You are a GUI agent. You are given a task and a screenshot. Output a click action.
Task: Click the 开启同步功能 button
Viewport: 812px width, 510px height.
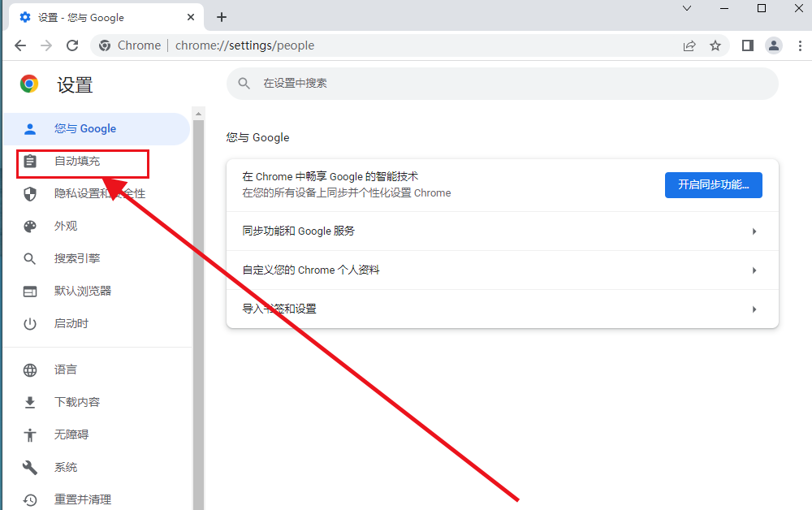(713, 185)
